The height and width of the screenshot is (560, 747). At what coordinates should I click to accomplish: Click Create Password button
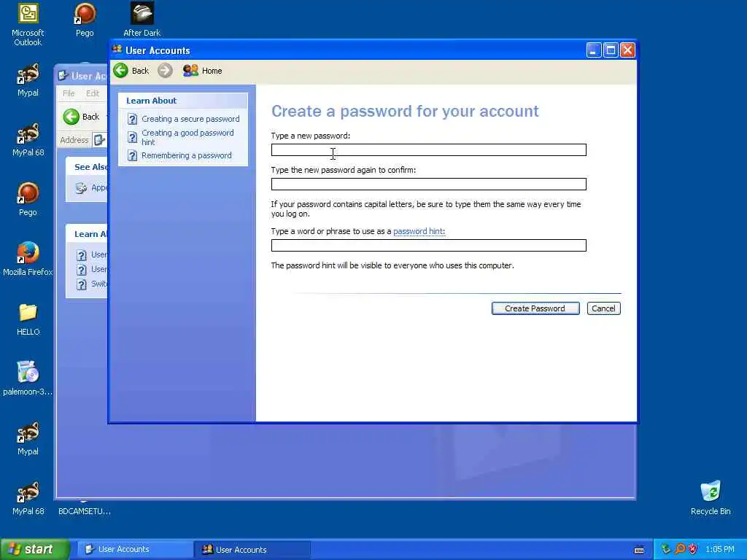click(x=535, y=308)
